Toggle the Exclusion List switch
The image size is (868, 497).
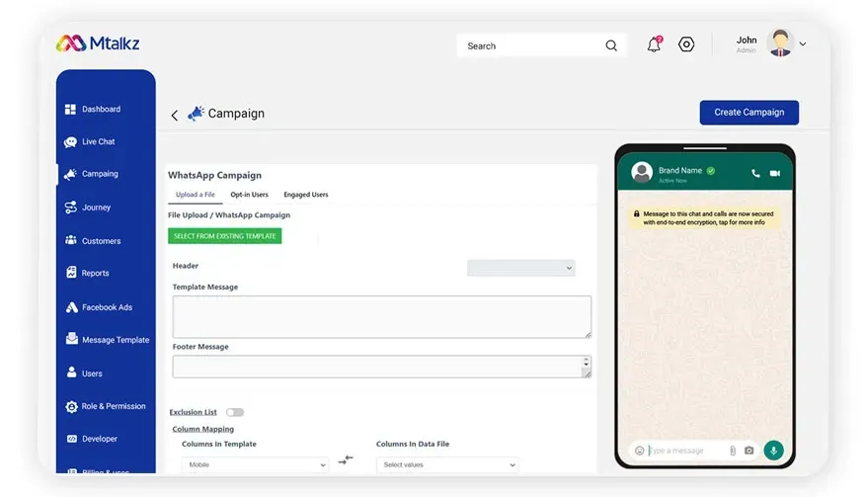click(234, 412)
